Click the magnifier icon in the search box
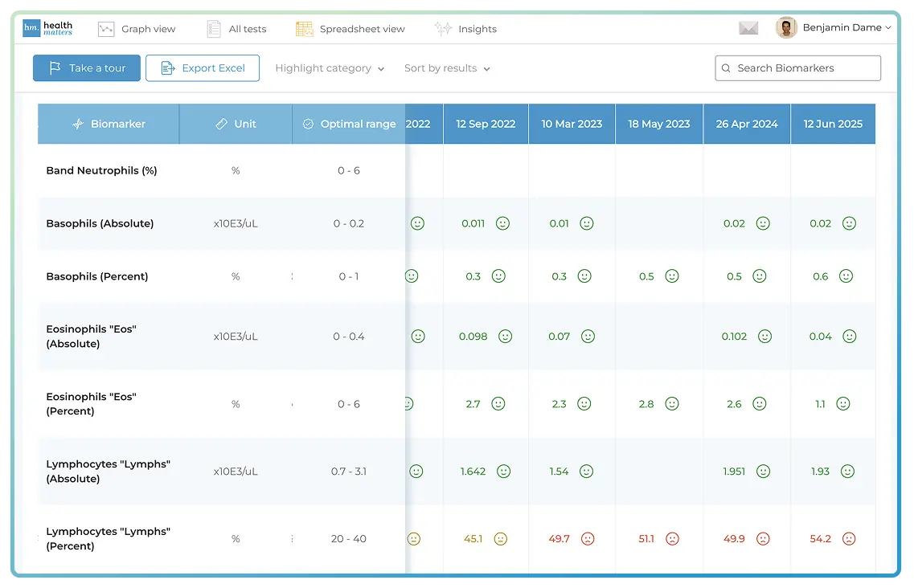The height and width of the screenshot is (588, 914). pyautogui.click(x=726, y=68)
